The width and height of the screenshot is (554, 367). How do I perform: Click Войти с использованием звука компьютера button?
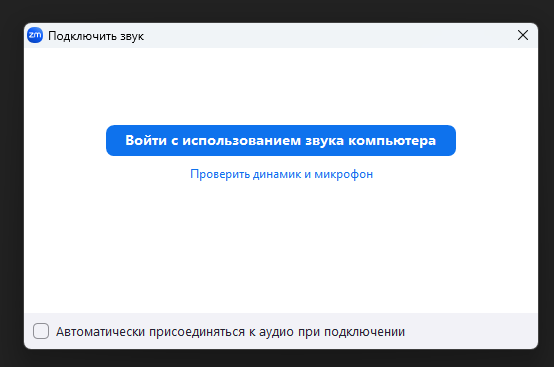281,141
